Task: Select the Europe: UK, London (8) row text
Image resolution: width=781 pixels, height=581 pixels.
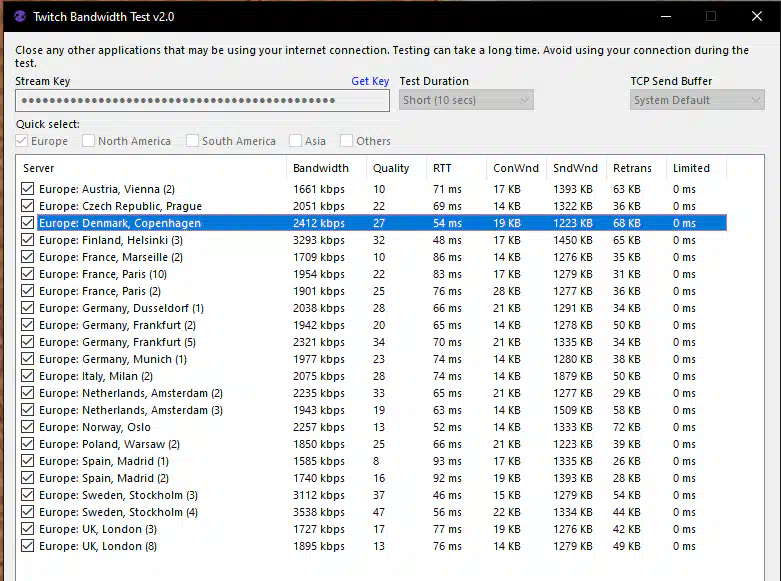Action: click(98, 546)
